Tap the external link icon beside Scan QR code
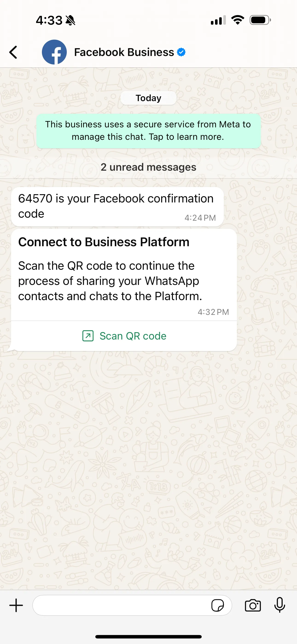 tap(88, 336)
